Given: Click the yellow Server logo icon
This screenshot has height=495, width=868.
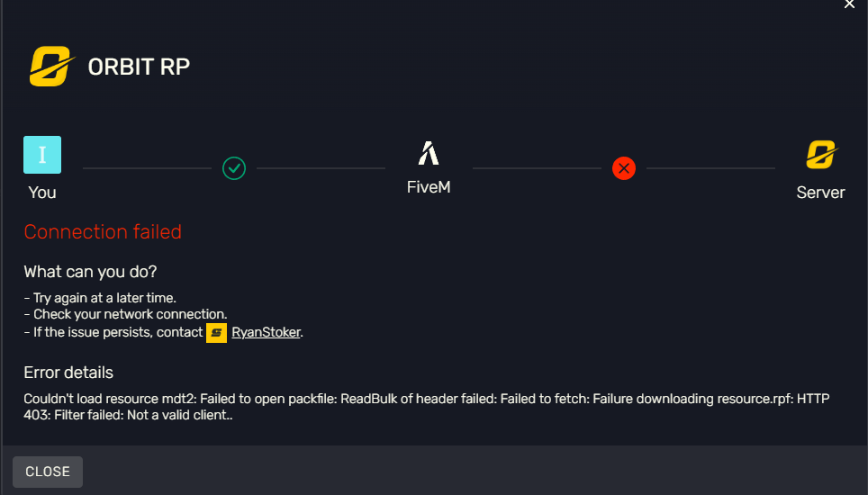Looking at the screenshot, I should 821,155.
